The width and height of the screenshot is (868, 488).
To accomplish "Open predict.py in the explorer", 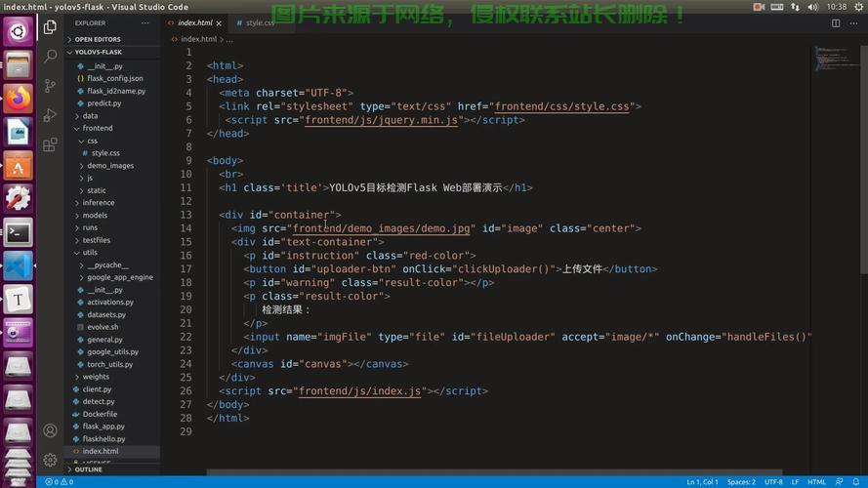I will (x=104, y=103).
